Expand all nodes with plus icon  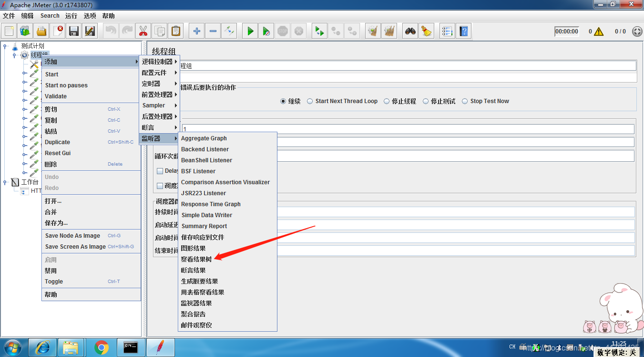click(x=196, y=31)
